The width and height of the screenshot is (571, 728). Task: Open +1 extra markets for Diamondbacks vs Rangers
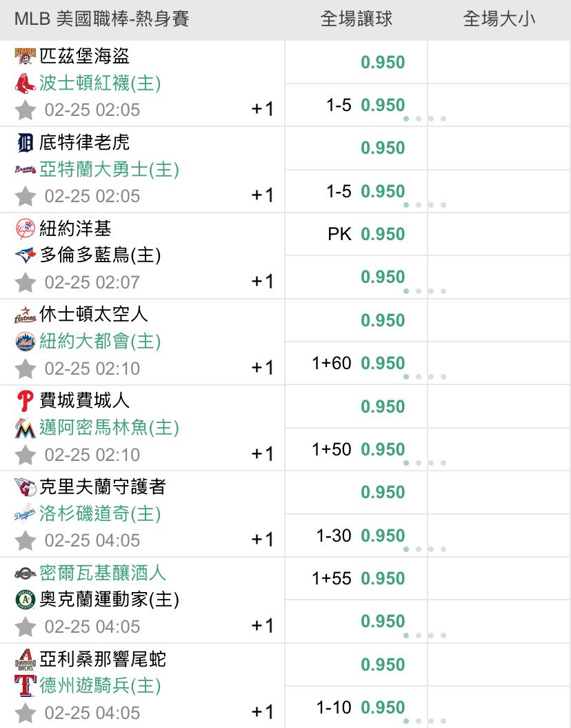point(263,712)
